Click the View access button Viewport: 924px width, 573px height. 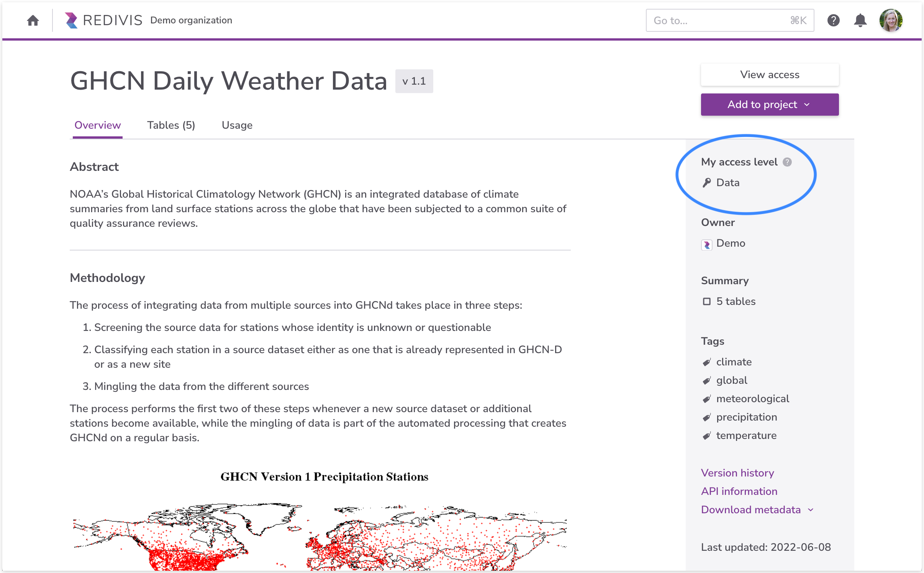click(770, 75)
